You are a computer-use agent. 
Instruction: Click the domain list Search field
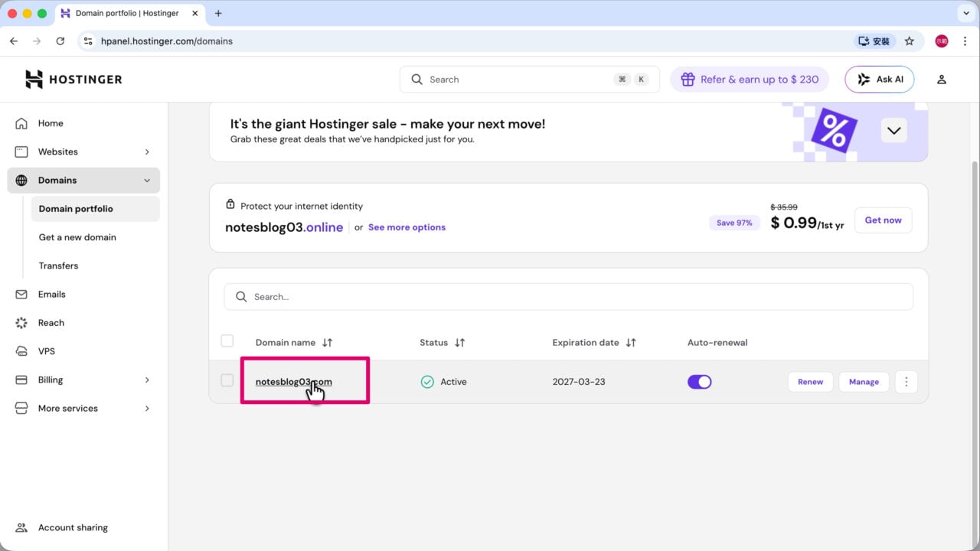pos(568,297)
